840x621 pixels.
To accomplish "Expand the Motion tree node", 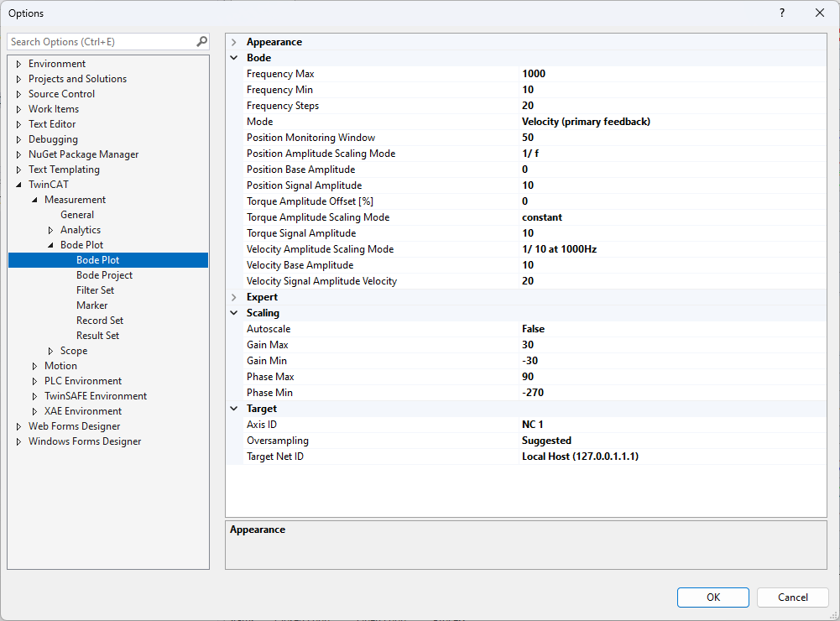I will 34,366.
